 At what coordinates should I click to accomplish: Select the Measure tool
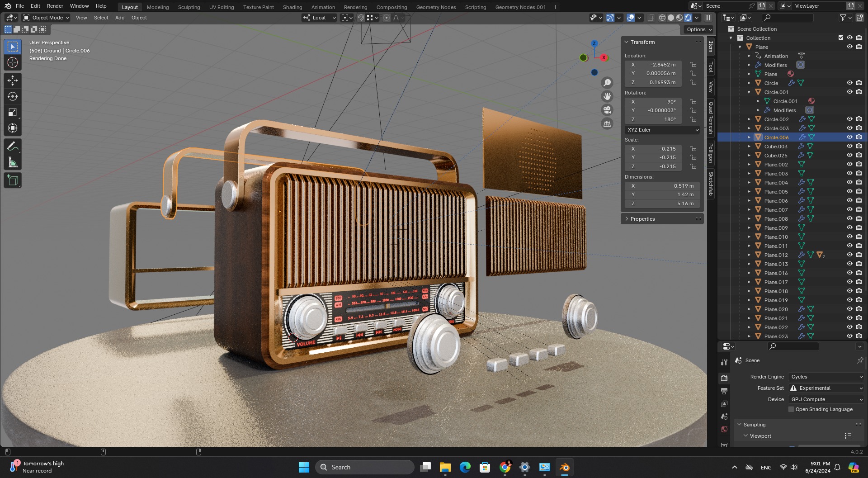click(13, 162)
